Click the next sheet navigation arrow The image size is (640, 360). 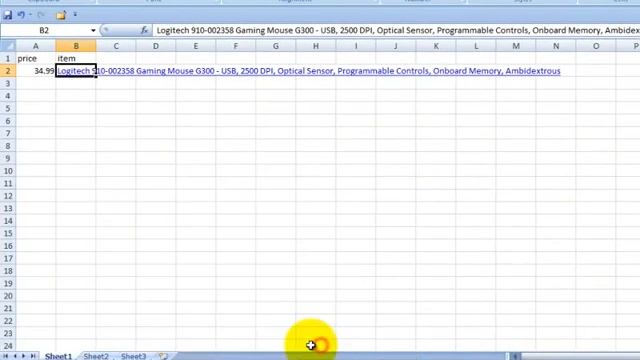click(x=23, y=356)
